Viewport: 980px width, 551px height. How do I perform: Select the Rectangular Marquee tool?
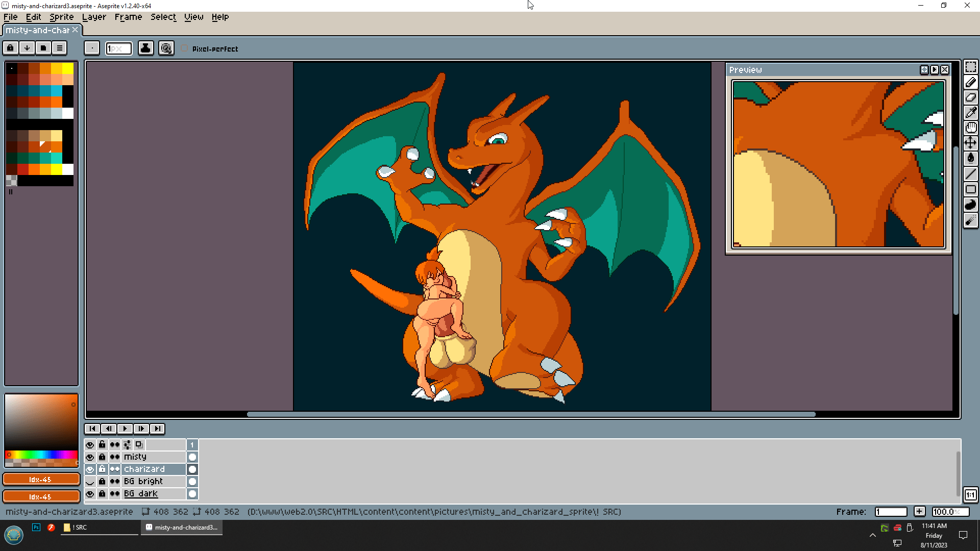click(x=970, y=67)
